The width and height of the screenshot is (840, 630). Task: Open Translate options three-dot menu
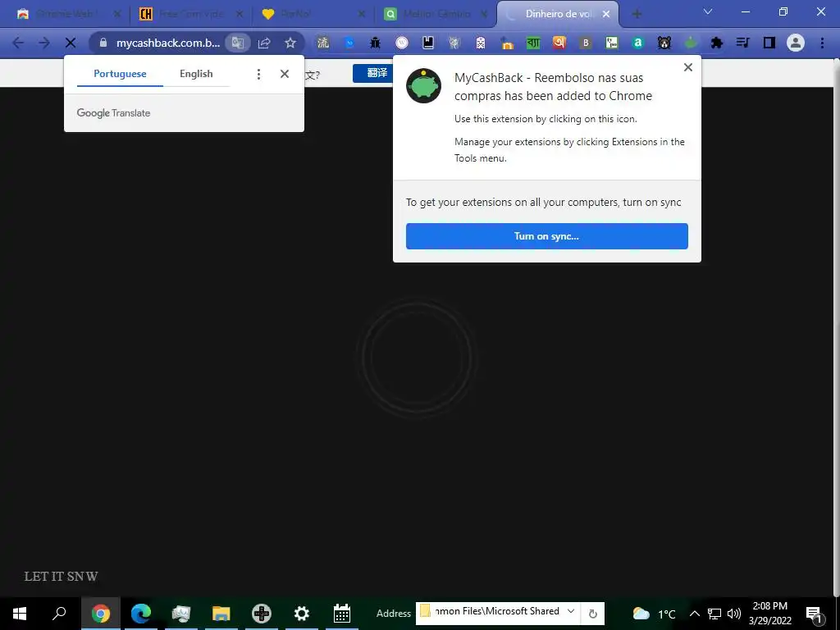pyautogui.click(x=258, y=74)
